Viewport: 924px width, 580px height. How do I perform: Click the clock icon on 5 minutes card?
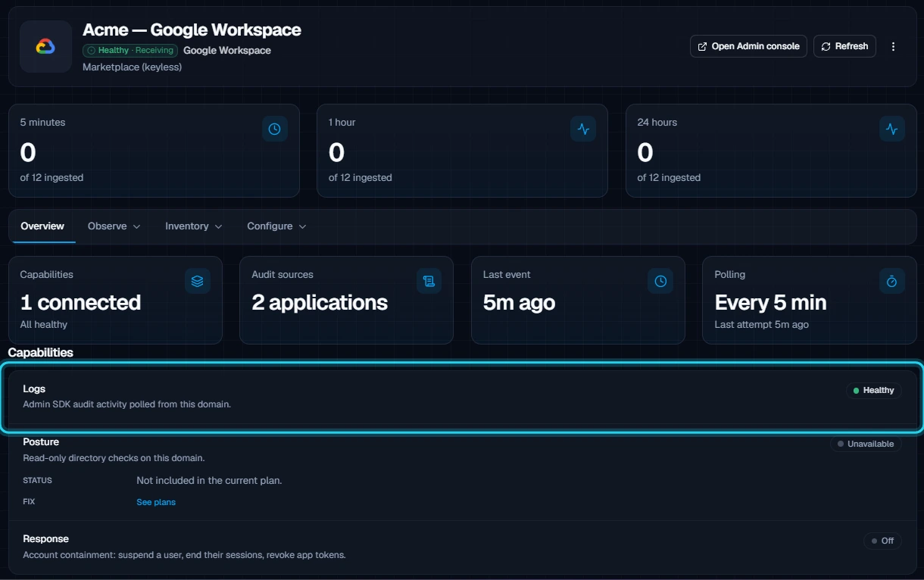pos(275,129)
